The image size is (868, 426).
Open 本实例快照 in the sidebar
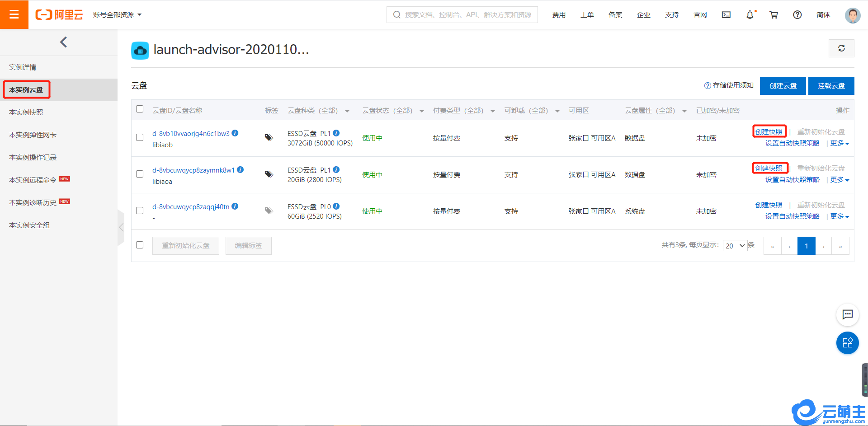click(26, 112)
